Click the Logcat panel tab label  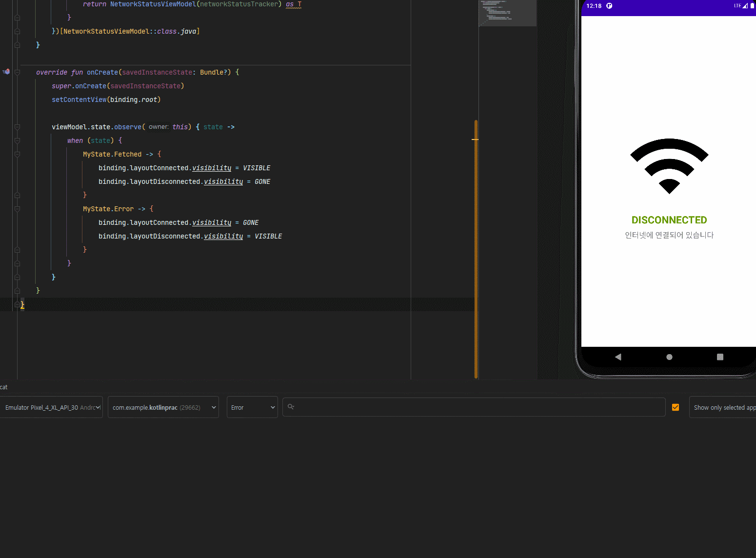click(x=3, y=387)
